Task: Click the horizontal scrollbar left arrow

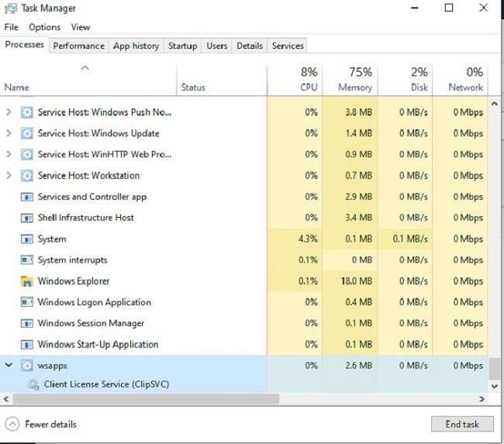Action: coord(5,399)
